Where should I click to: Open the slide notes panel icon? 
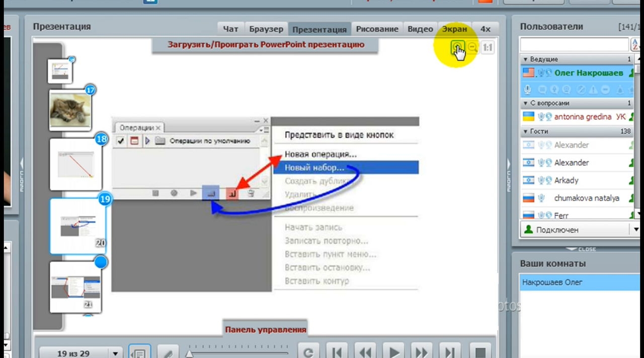point(138,352)
